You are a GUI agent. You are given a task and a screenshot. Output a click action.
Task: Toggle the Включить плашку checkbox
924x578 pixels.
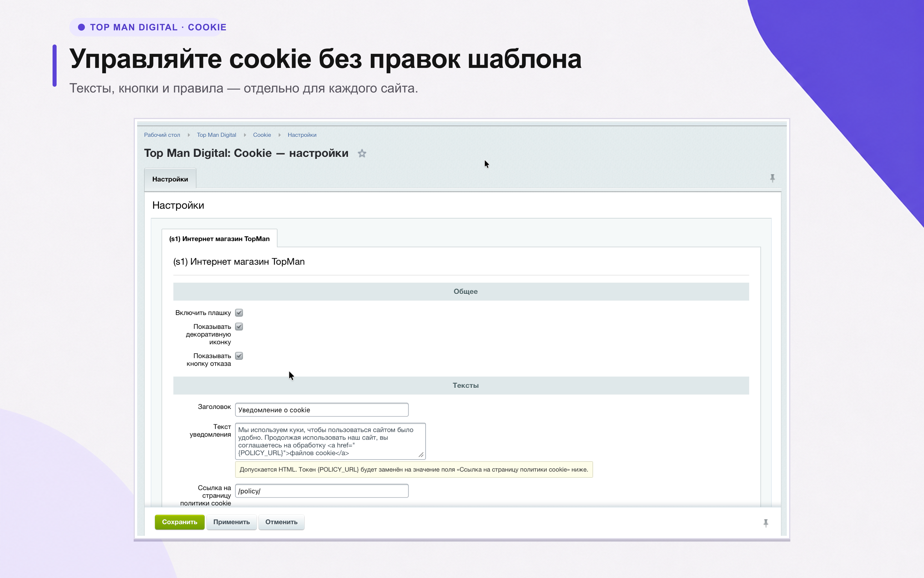239,313
